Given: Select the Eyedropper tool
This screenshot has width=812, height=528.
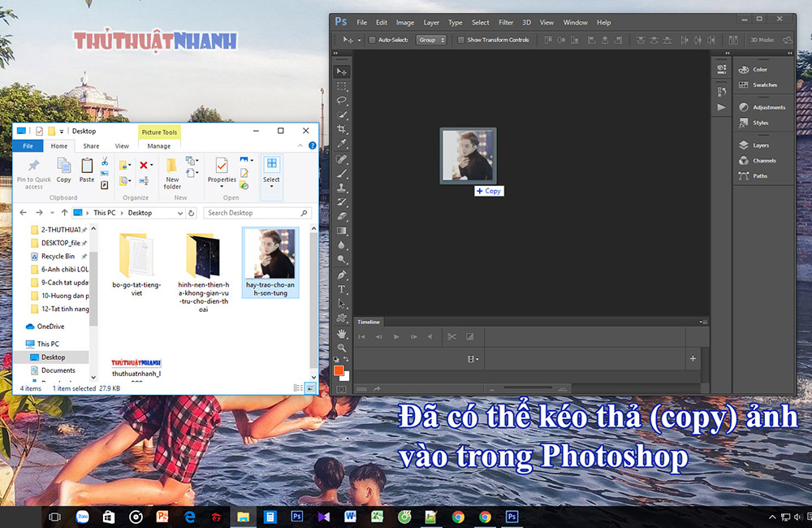Looking at the screenshot, I should point(342,143).
